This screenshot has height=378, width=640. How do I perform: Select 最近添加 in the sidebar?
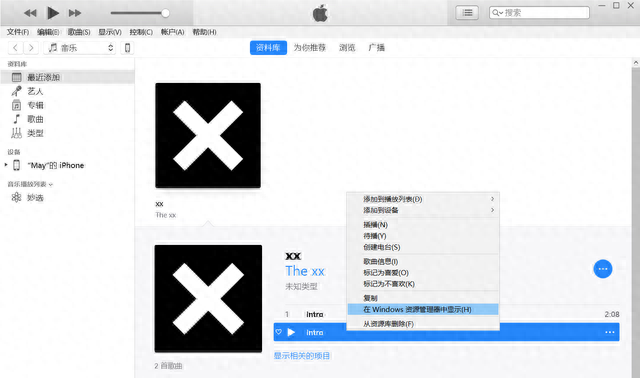pos(67,77)
